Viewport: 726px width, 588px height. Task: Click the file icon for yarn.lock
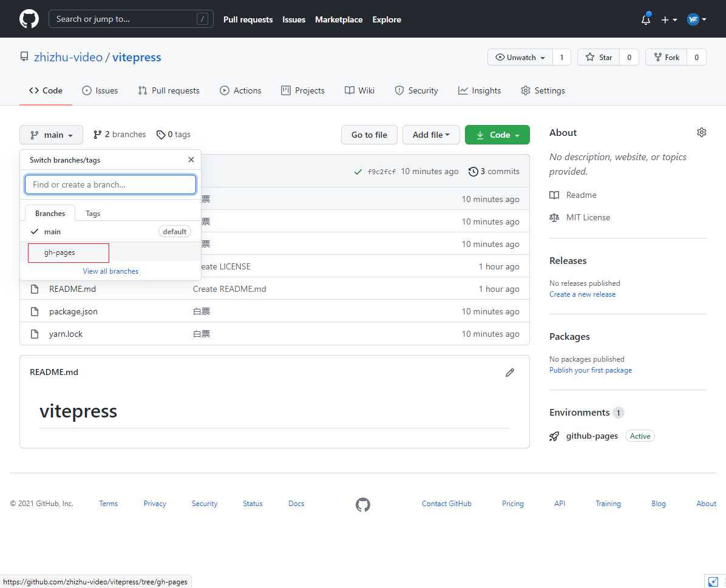point(34,334)
